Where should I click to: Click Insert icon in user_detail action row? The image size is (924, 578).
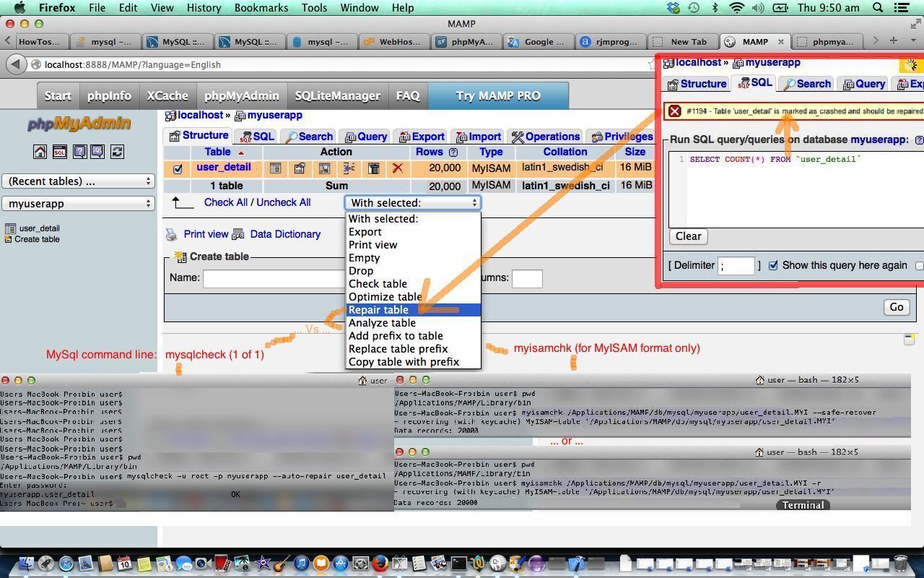point(349,168)
